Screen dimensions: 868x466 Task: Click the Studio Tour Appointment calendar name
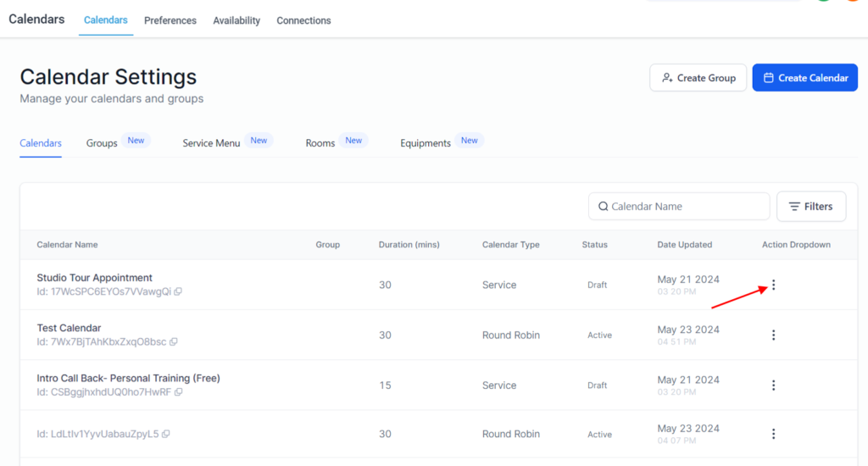[94, 278]
